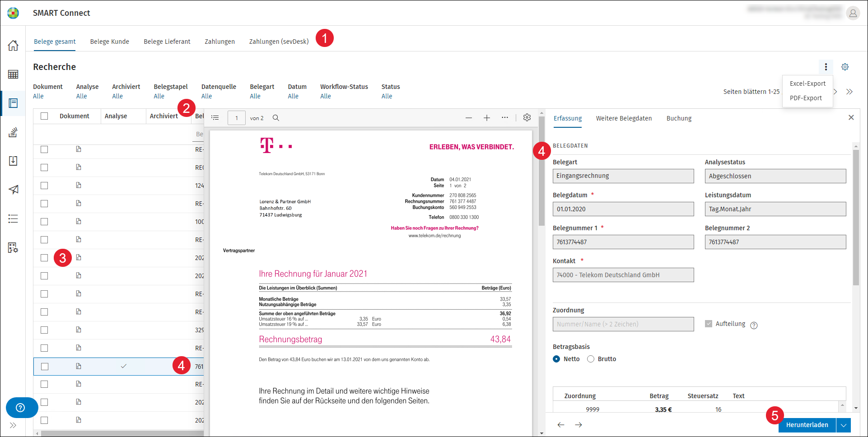Tick checkbox of selected row 761
The height and width of the screenshot is (437, 868).
click(44, 367)
